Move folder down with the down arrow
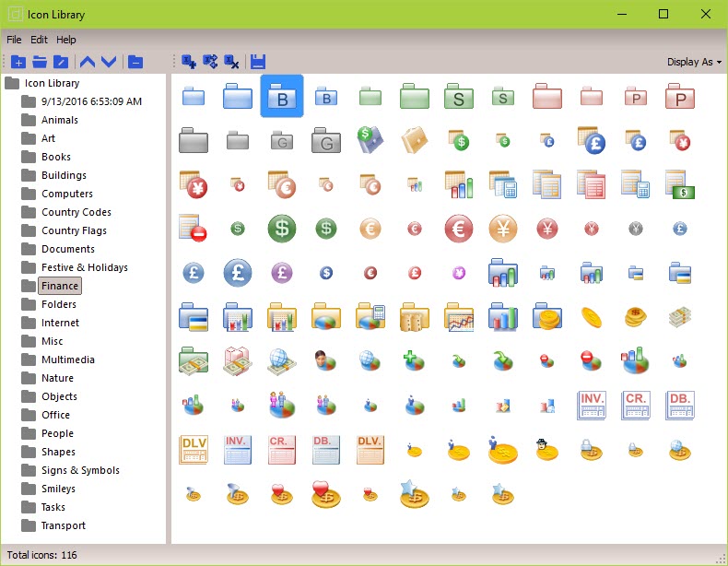728x566 pixels. coord(109,62)
